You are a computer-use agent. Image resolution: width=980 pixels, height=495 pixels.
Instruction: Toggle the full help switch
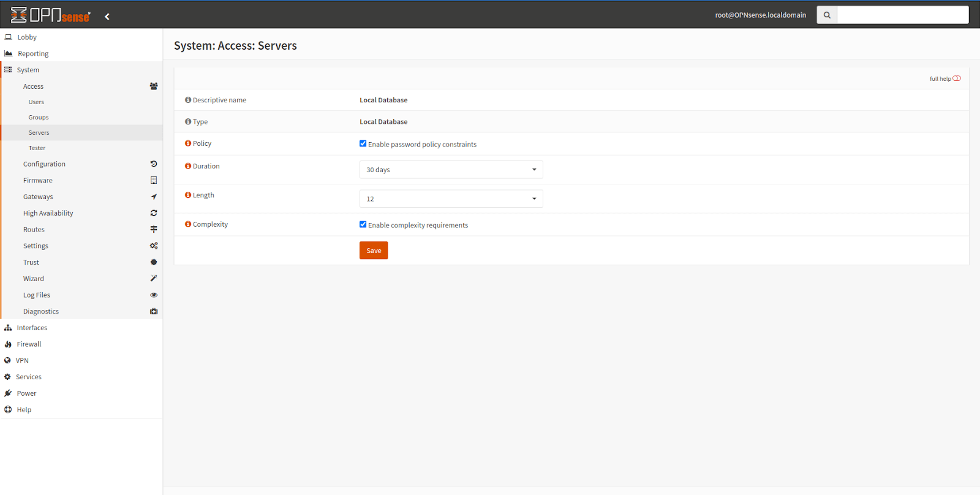956,78
